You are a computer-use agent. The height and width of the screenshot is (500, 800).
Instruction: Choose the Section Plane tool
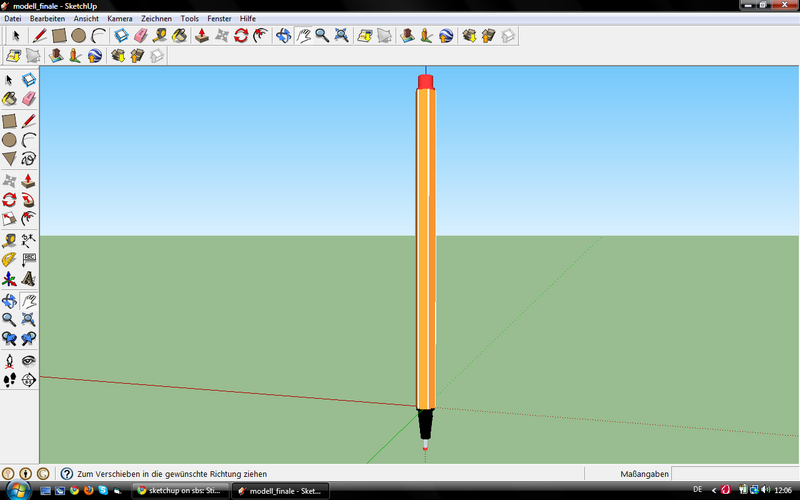point(29,379)
